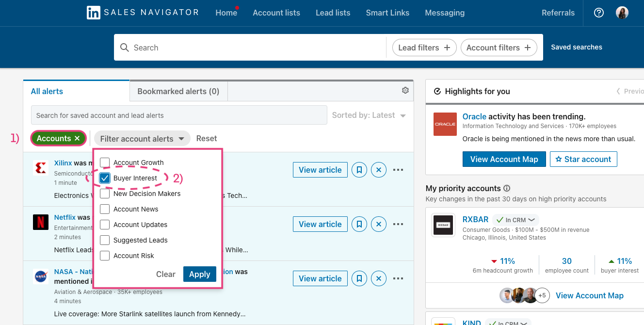The height and width of the screenshot is (325, 644).
Task: Open Account lists menu item
Action: tap(276, 13)
